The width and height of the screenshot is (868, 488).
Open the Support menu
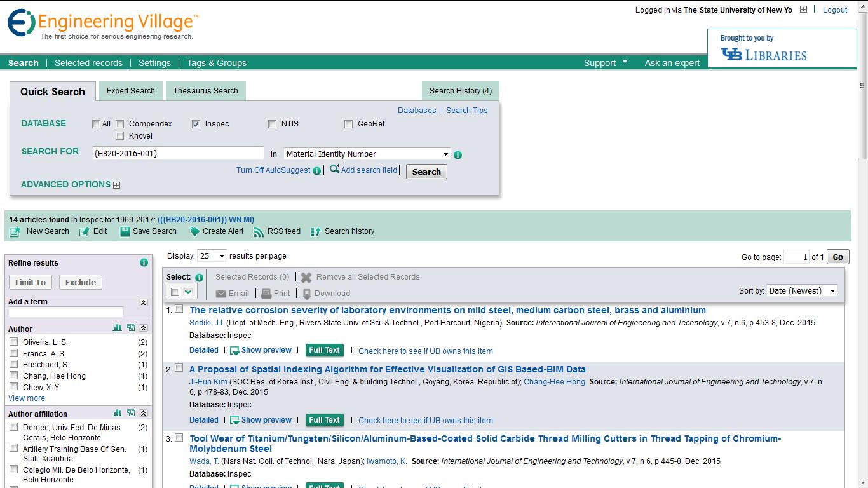point(600,63)
